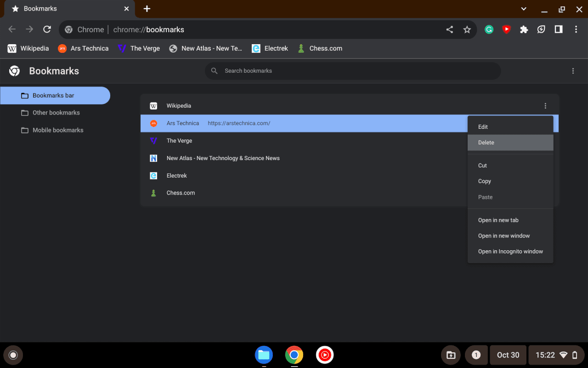Open the notification counter badge
Image resolution: width=588 pixels, height=368 pixels.
pyautogui.click(x=476, y=355)
